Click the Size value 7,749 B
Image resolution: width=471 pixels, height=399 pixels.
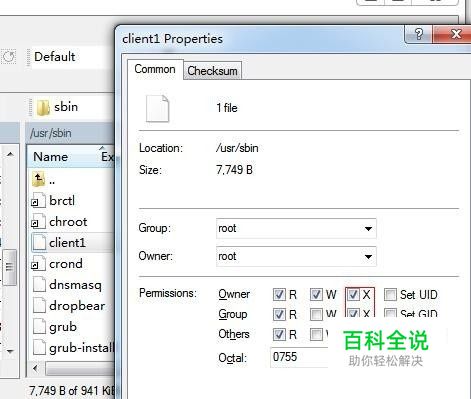(234, 170)
